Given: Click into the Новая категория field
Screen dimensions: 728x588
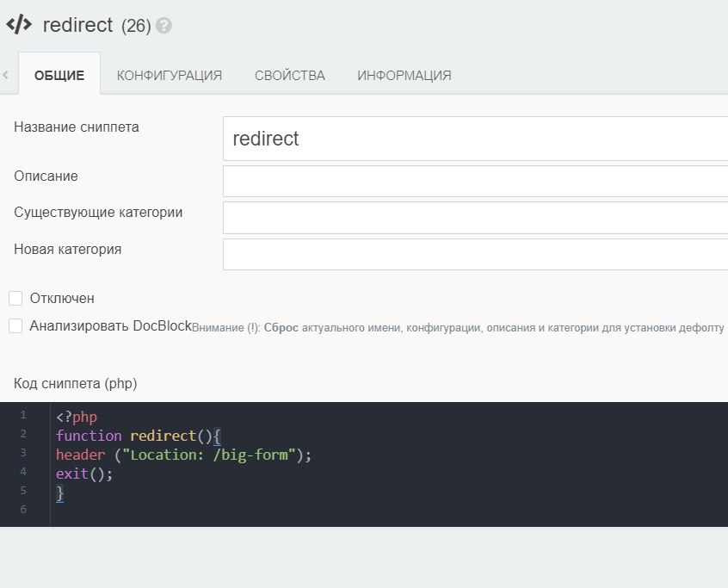Looking at the screenshot, I should coord(475,254).
